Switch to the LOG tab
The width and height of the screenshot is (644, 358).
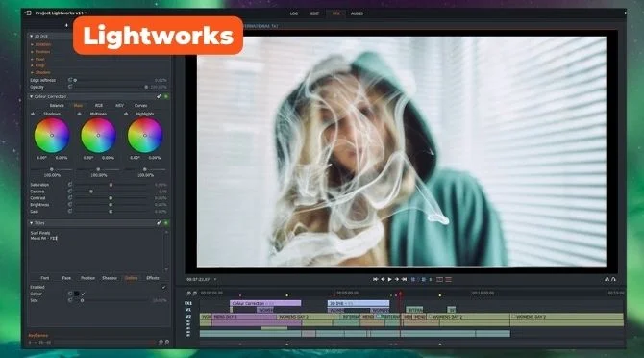click(x=294, y=13)
